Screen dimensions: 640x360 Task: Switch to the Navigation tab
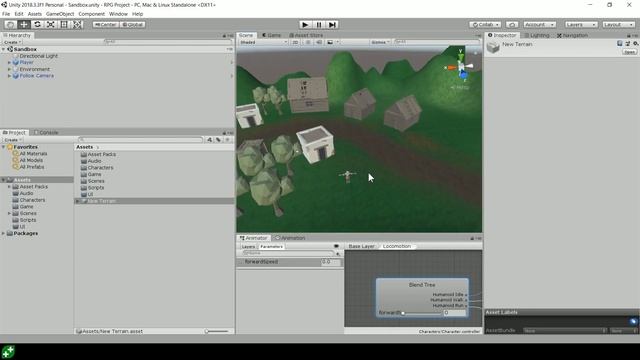tap(572, 36)
